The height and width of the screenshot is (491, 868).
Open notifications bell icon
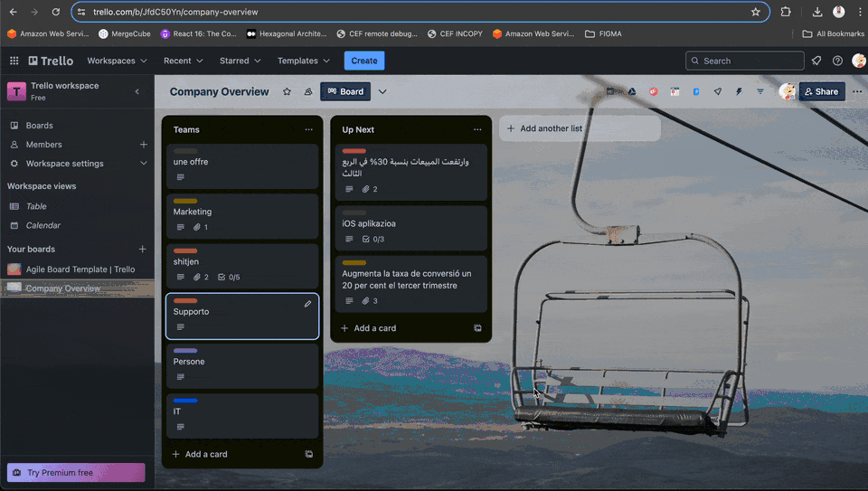tap(816, 61)
